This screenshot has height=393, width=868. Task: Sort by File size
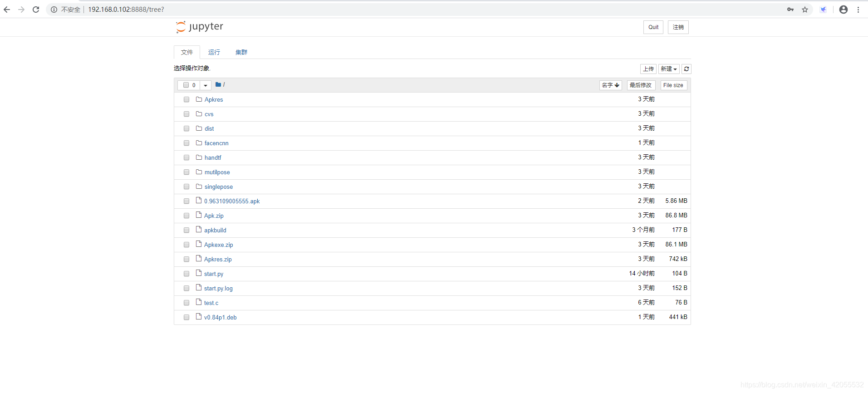(673, 85)
